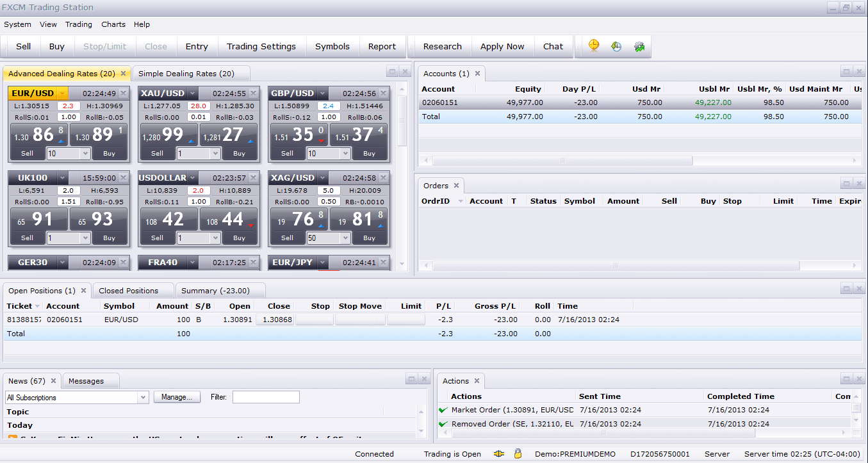Image resolution: width=868 pixels, height=463 pixels.
Task: Open Trading Settings from toolbar
Action: pyautogui.click(x=261, y=46)
